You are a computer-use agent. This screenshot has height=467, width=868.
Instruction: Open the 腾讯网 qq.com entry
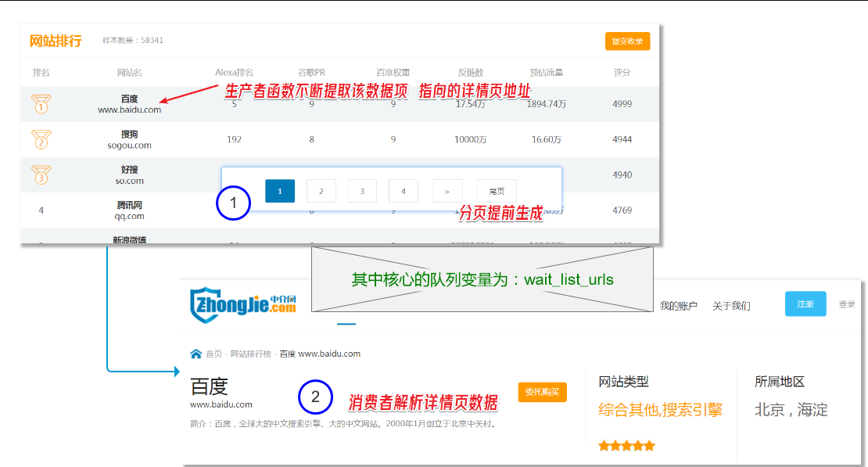[130, 210]
